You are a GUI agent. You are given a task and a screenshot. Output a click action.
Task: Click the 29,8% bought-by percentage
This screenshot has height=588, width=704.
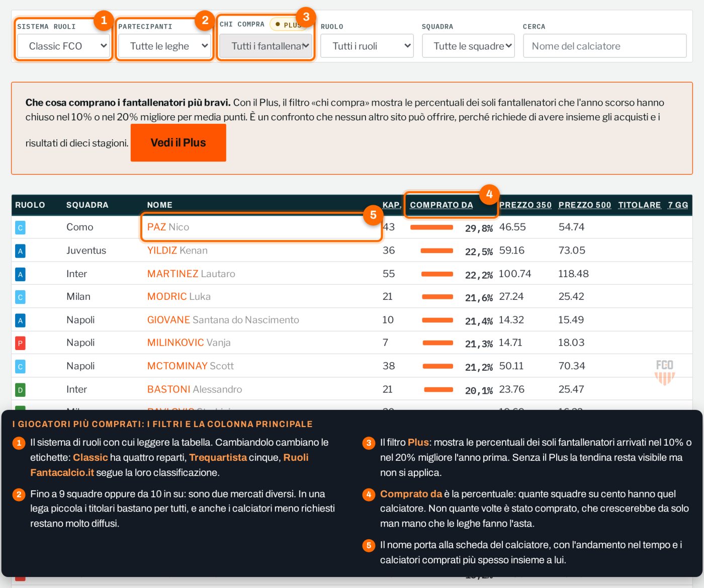pos(479,228)
